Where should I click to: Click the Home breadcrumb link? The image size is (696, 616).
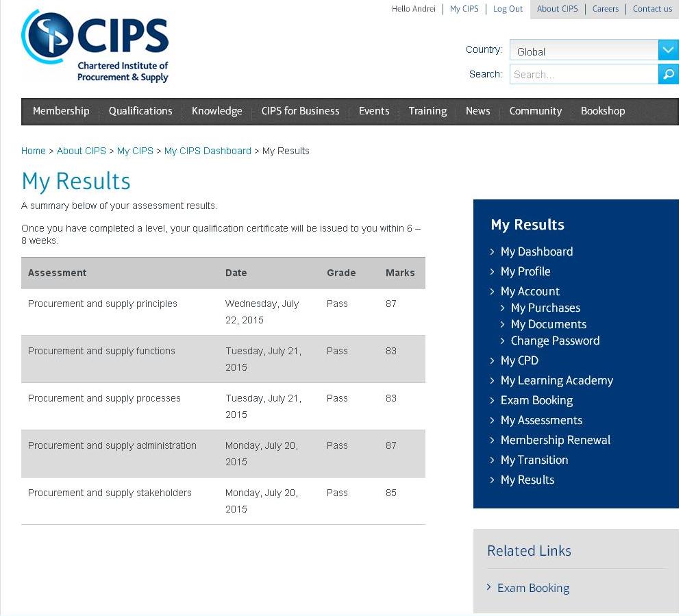[34, 151]
